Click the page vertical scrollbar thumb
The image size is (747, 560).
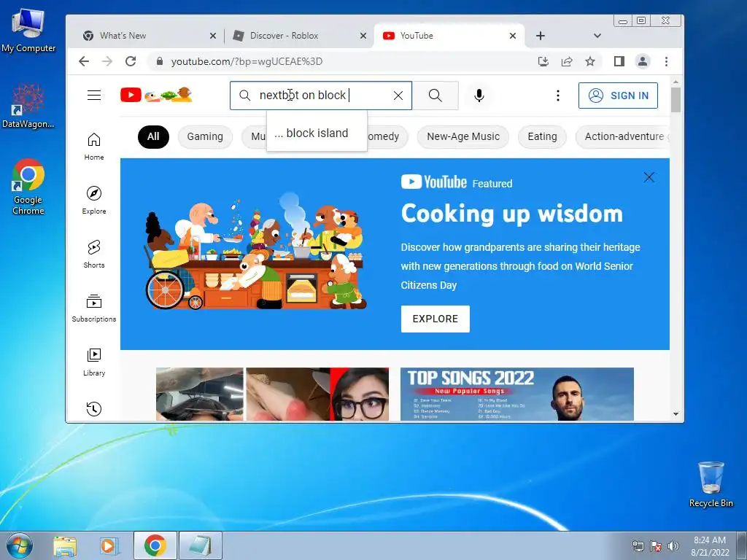coord(676,100)
